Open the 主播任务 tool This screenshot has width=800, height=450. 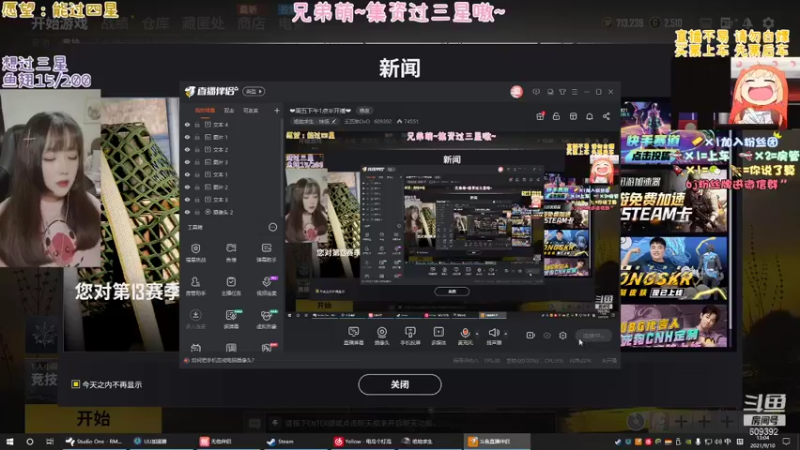pyautogui.click(x=231, y=286)
